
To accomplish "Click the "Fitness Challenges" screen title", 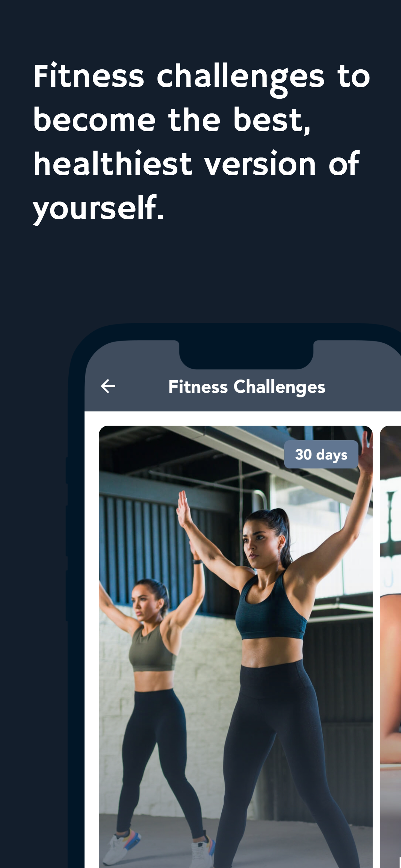I will [247, 387].
